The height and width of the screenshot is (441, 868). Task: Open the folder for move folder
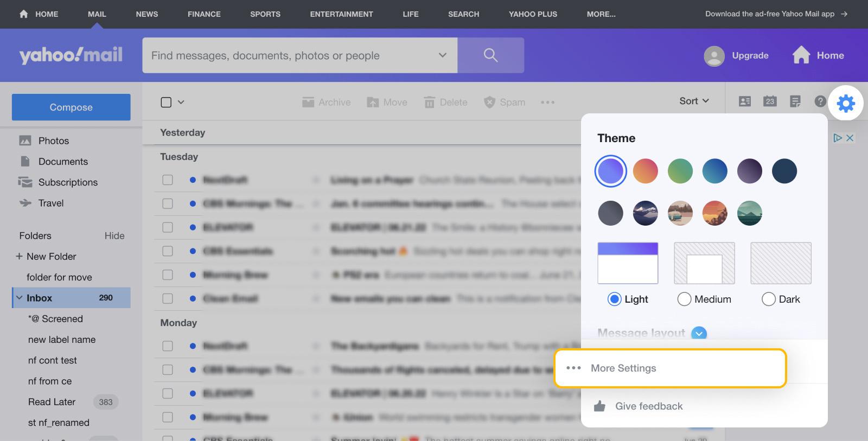click(59, 277)
